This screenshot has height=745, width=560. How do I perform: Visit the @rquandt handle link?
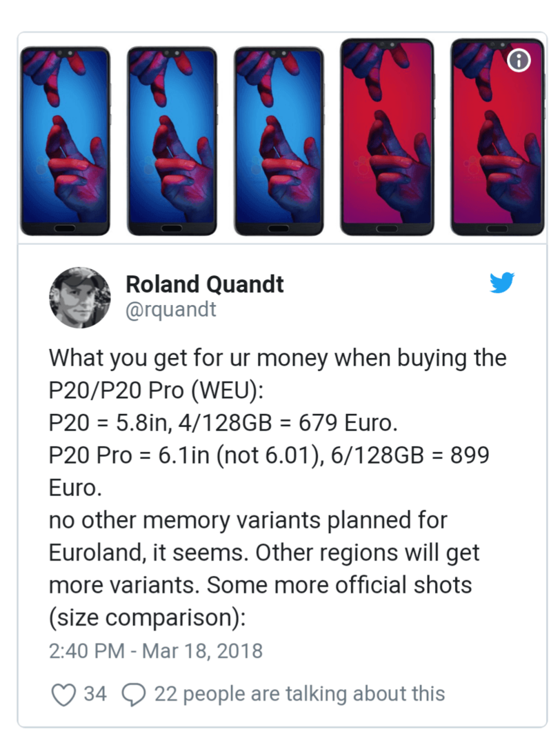click(170, 310)
